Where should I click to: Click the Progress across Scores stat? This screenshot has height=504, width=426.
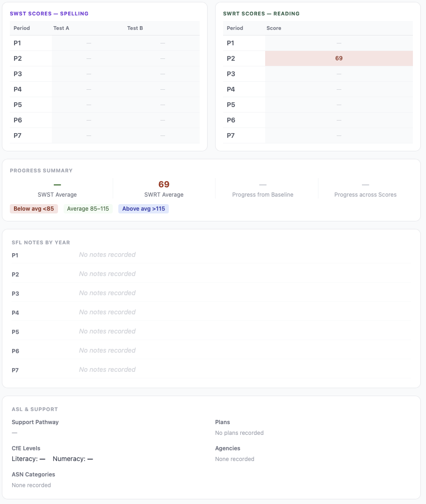tap(365, 189)
